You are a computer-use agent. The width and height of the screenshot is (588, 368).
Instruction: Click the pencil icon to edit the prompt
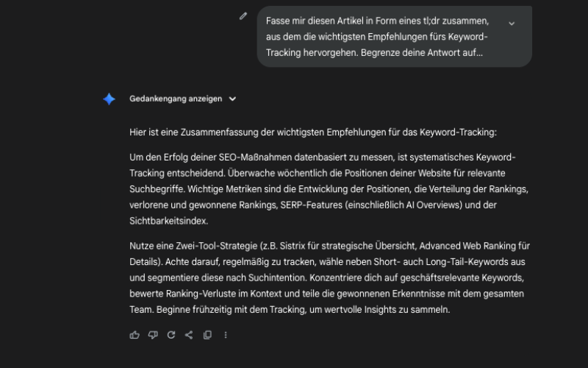[x=243, y=16]
